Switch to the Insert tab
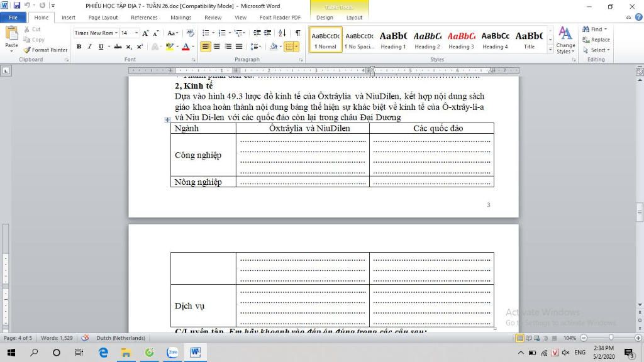644x362 pixels. coord(69,17)
